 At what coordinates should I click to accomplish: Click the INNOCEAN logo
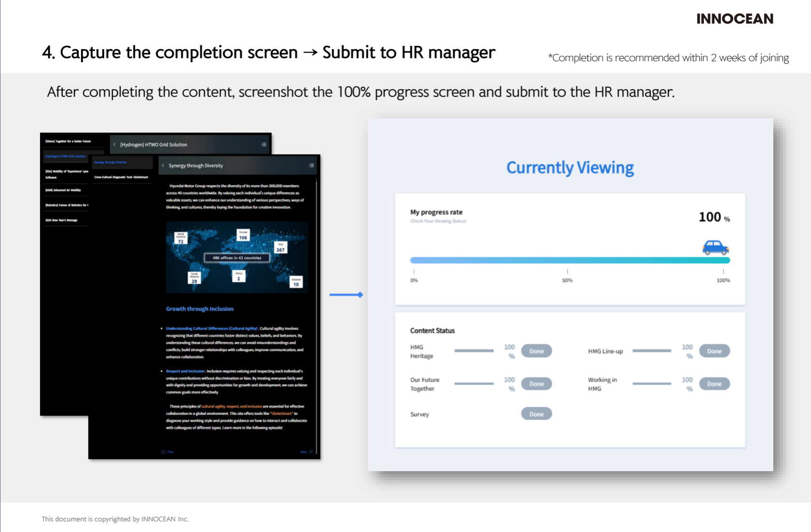click(x=735, y=19)
